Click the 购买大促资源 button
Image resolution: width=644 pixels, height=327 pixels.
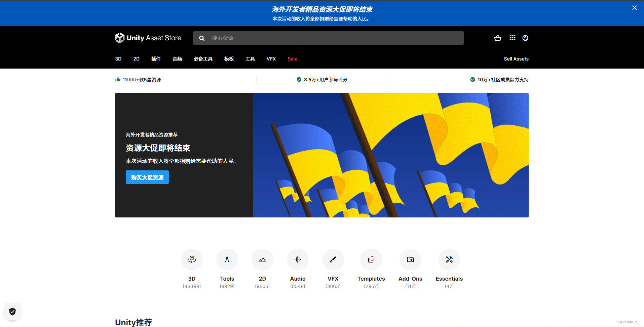click(x=147, y=177)
